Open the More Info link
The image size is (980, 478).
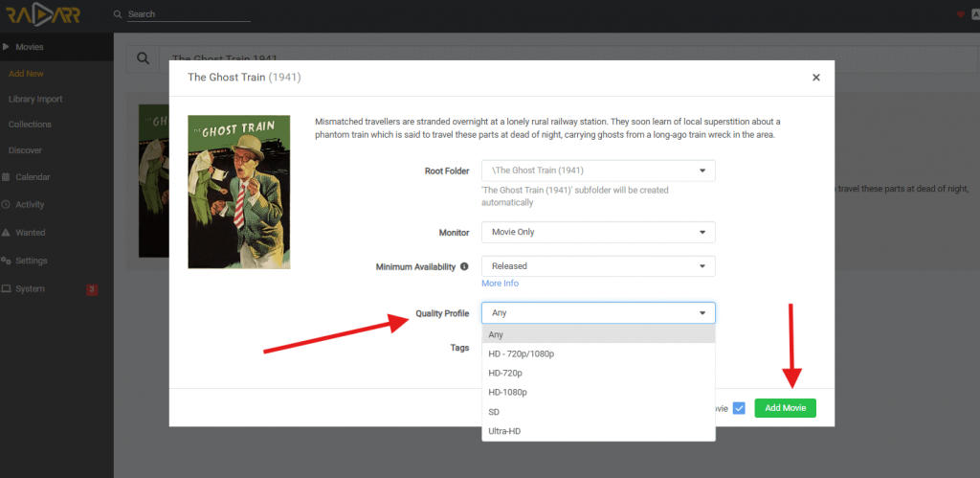pyautogui.click(x=500, y=284)
